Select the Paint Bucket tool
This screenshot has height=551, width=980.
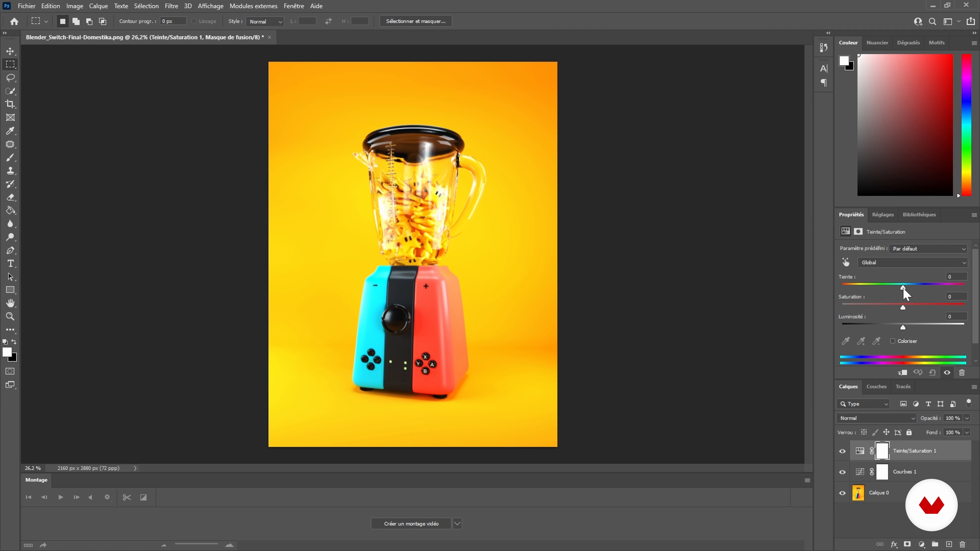10,210
